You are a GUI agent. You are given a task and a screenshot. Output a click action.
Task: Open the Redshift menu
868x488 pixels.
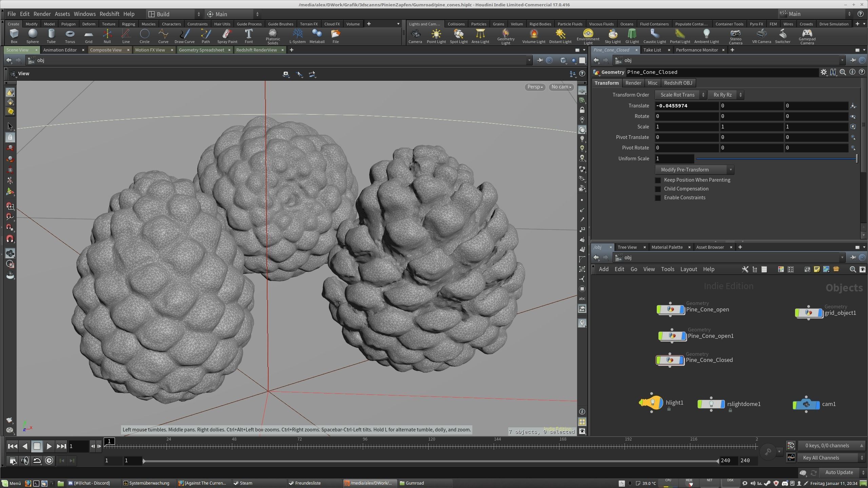tap(109, 14)
